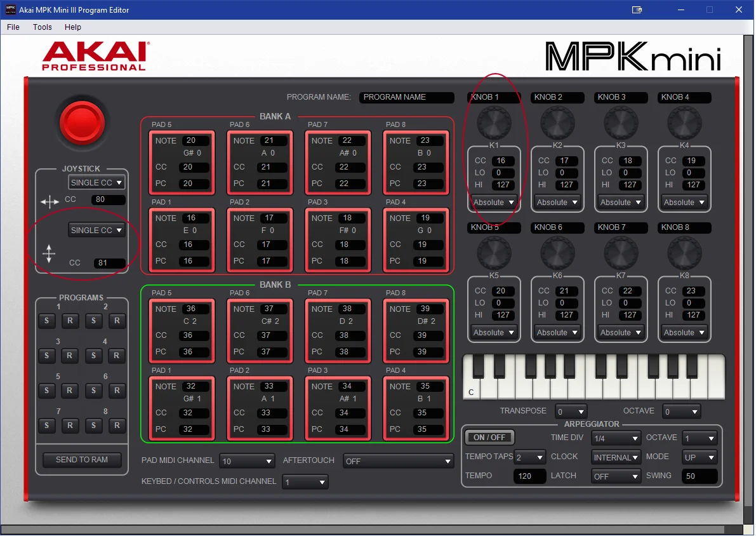This screenshot has height=536, width=756.
Task: Open the arpeggiator Octave dropdown
Action: click(700, 439)
